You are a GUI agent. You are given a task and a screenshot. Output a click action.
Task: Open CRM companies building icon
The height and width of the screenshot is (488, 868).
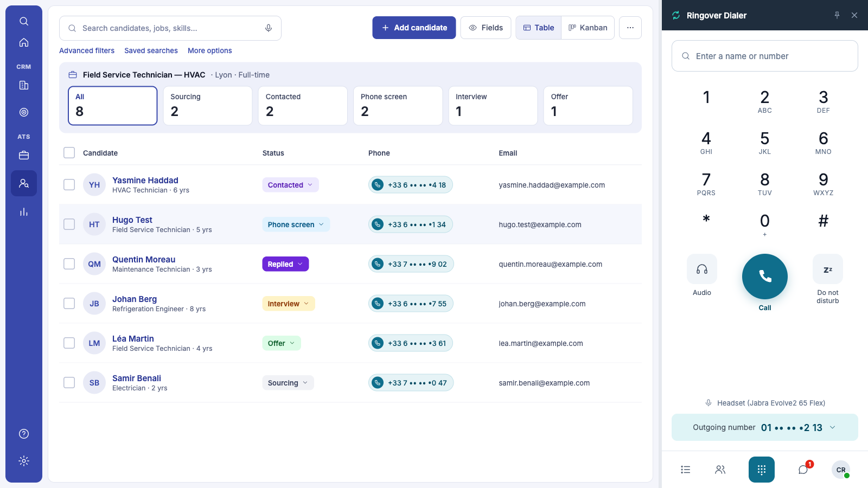pyautogui.click(x=24, y=85)
